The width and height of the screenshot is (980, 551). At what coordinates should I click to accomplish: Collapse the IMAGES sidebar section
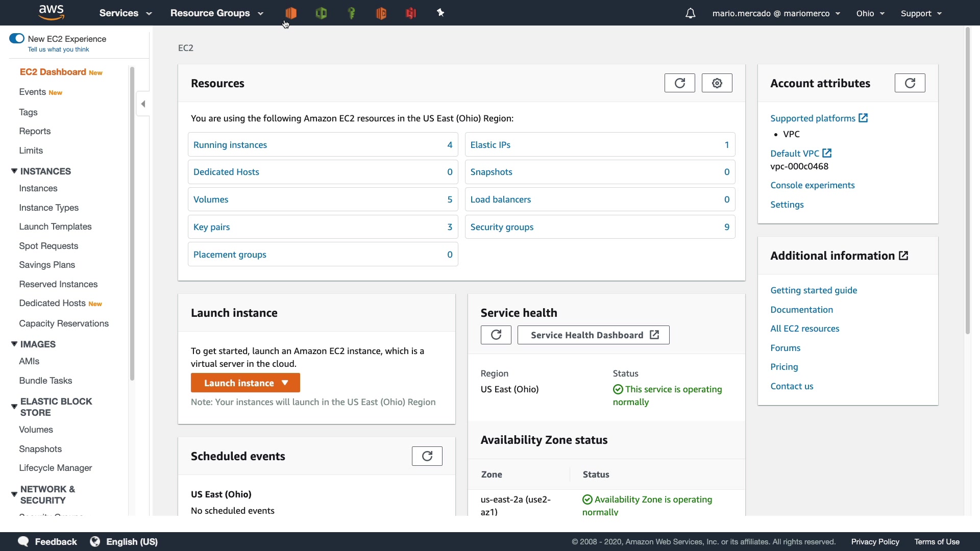tap(14, 344)
